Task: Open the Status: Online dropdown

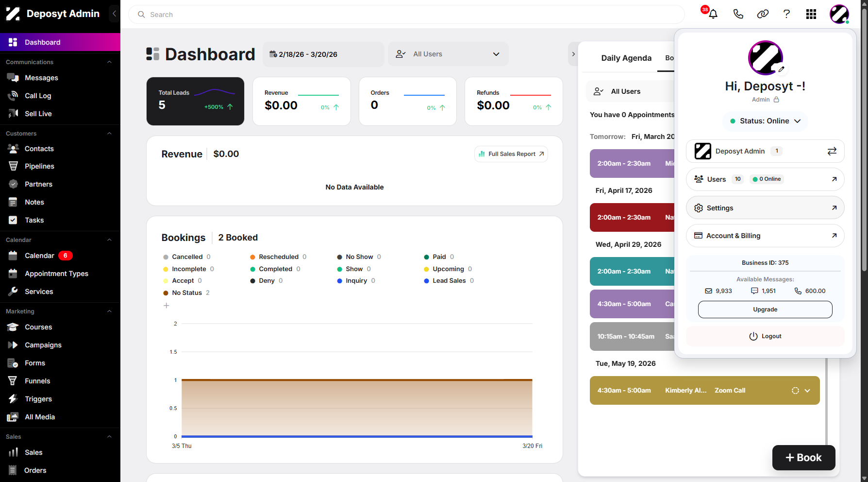Action: pyautogui.click(x=765, y=121)
